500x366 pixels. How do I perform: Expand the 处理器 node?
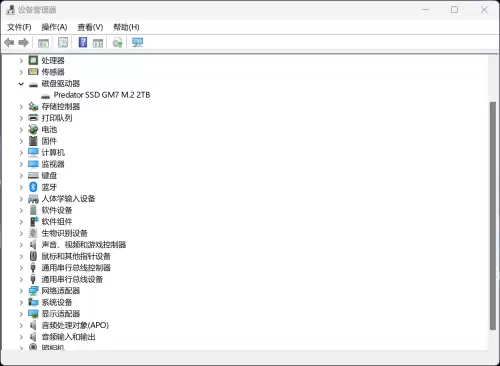[21, 60]
